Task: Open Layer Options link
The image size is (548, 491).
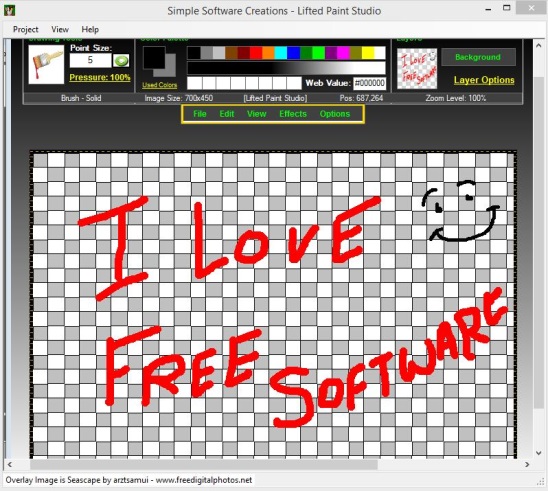Action: point(484,80)
